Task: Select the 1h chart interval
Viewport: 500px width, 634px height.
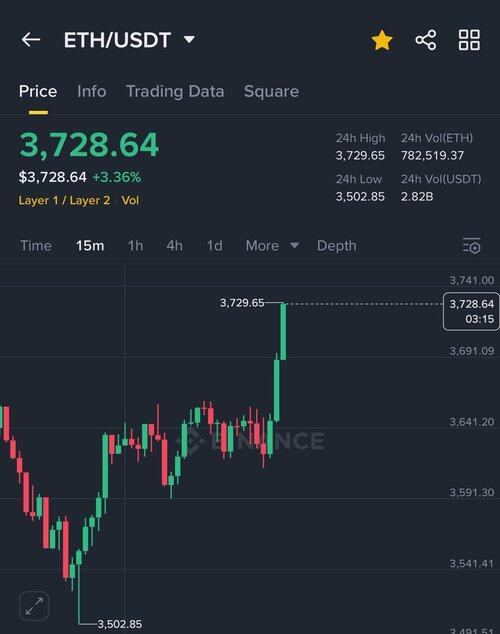Action: point(135,245)
